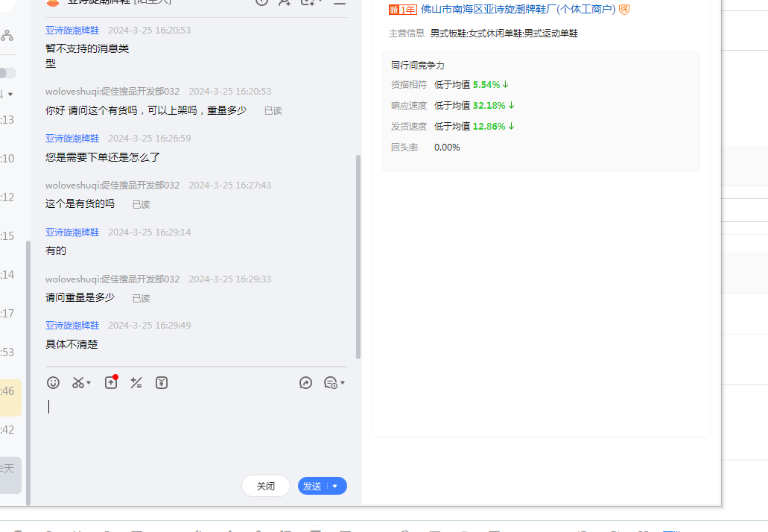Expand the send button options arrow
This screenshot has width=768, height=532.
click(335, 487)
